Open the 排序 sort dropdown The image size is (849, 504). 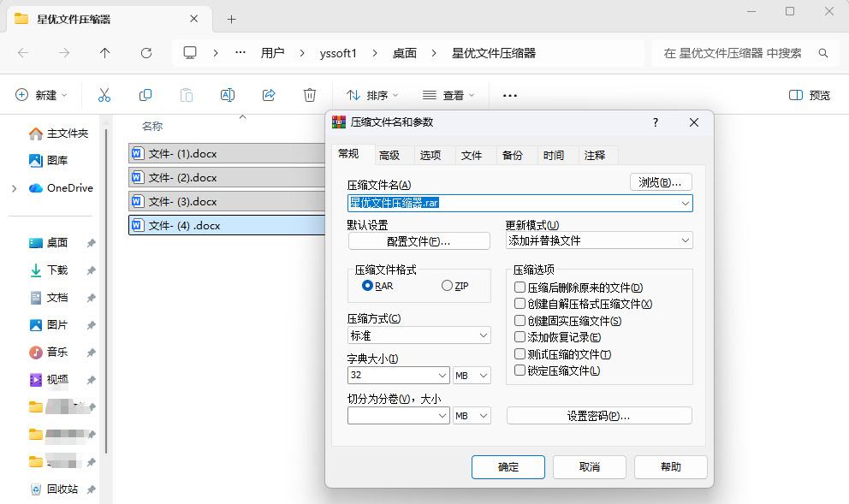372,95
